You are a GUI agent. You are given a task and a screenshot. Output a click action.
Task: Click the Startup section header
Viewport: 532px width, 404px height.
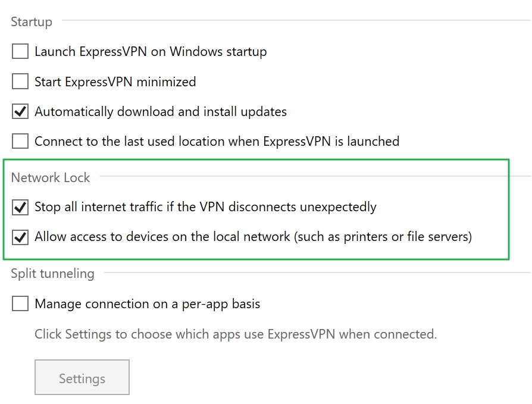click(x=30, y=21)
